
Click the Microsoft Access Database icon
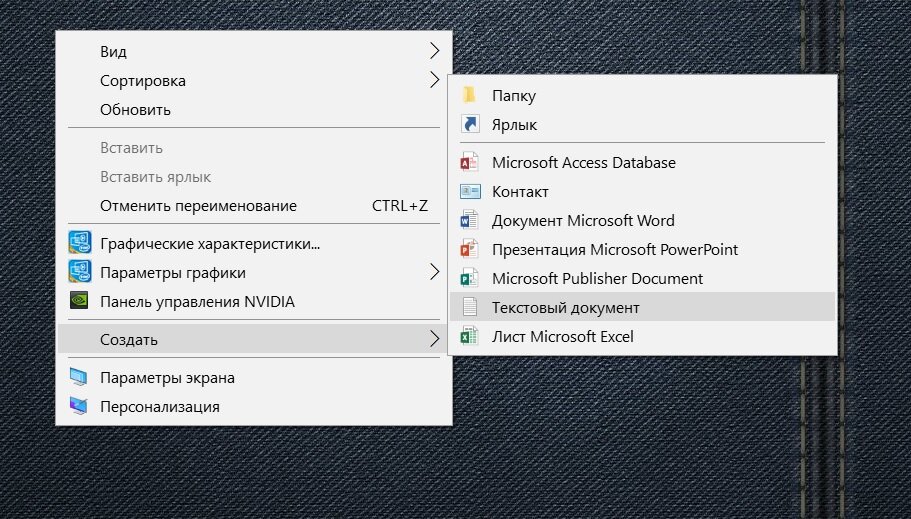[x=470, y=162]
